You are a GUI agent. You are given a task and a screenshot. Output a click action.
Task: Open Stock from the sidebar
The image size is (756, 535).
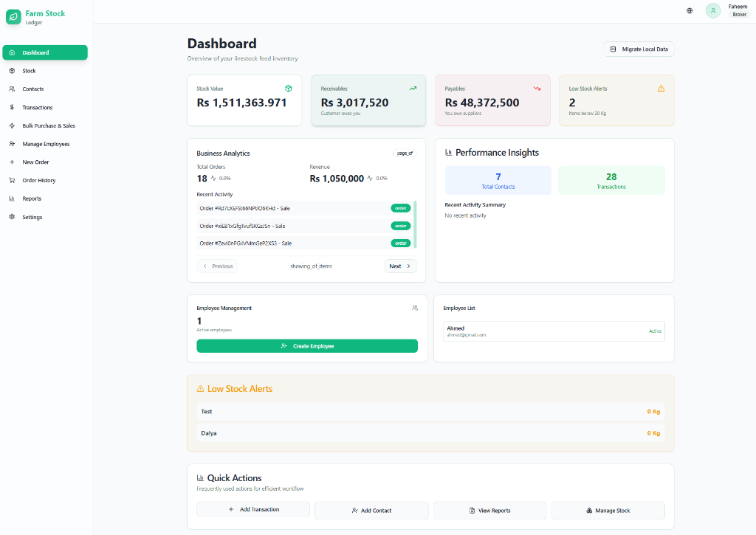pyautogui.click(x=29, y=71)
